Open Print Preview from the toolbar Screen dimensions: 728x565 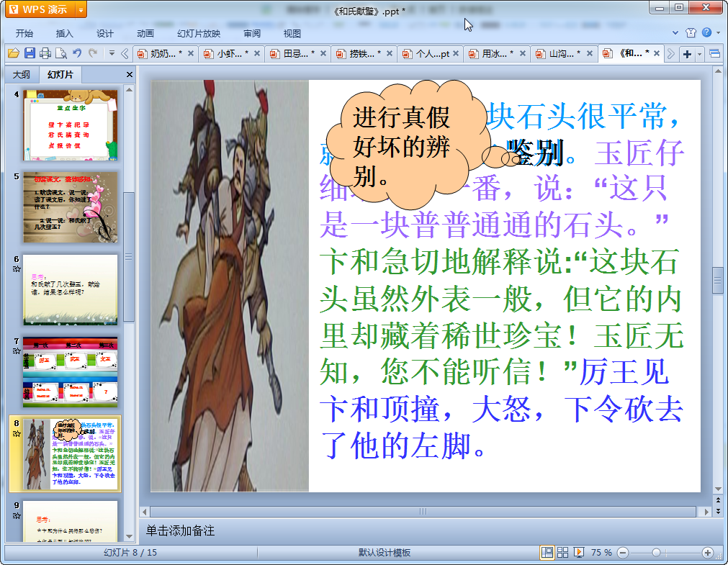60,53
